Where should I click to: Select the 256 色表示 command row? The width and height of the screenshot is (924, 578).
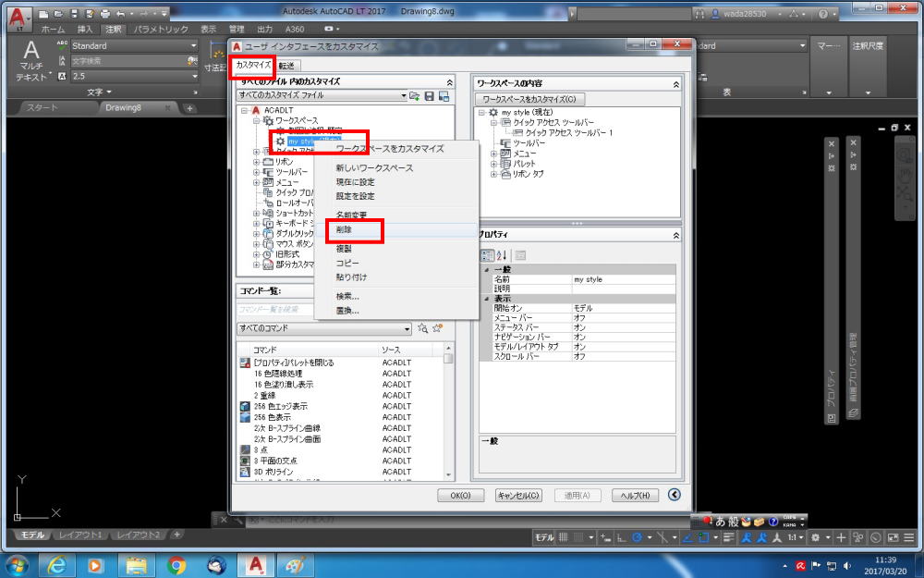tap(341, 417)
